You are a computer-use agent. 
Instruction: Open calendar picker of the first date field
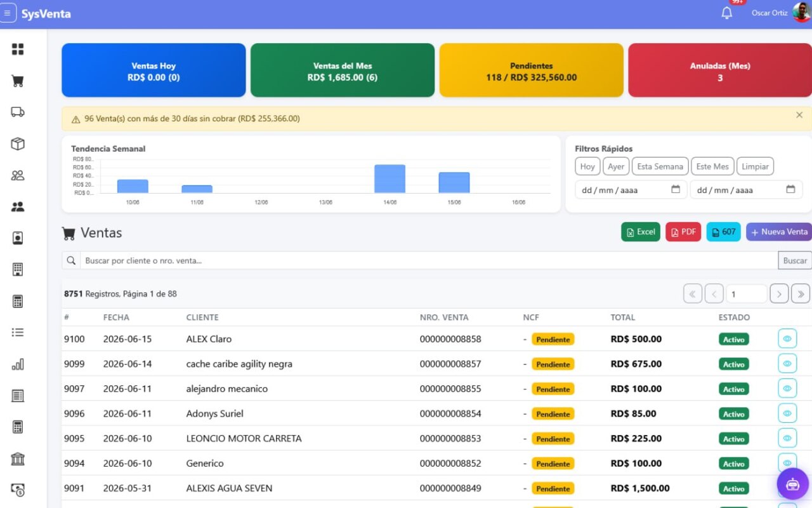pos(676,189)
